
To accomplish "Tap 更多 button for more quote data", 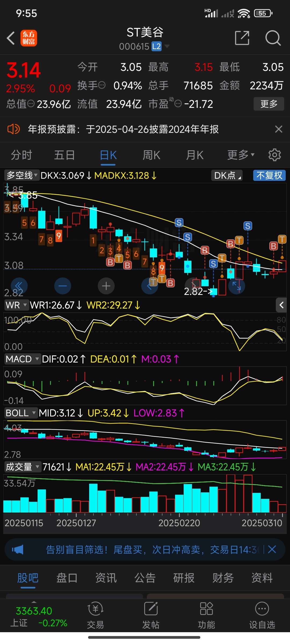I will pyautogui.click(x=269, y=104).
